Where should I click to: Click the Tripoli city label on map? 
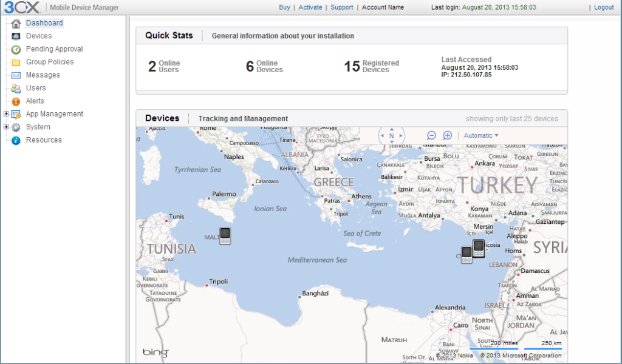click(219, 281)
